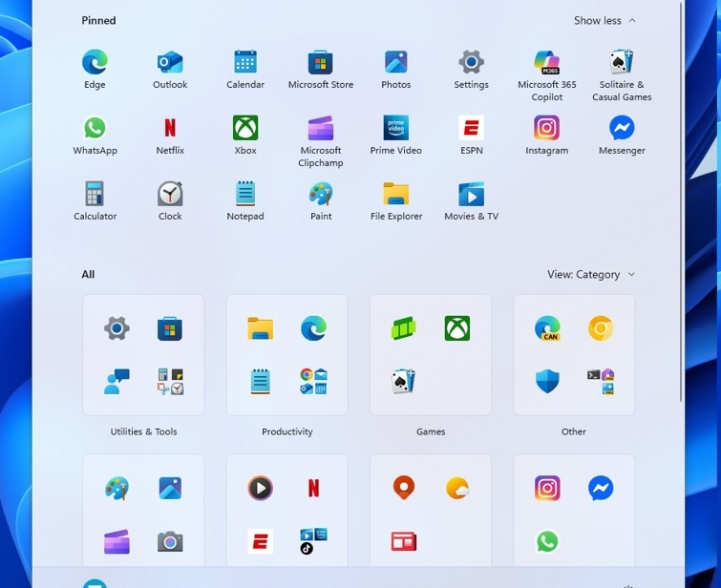Open Windows Security shield in Other
This screenshot has height=588, width=721.
point(547,381)
